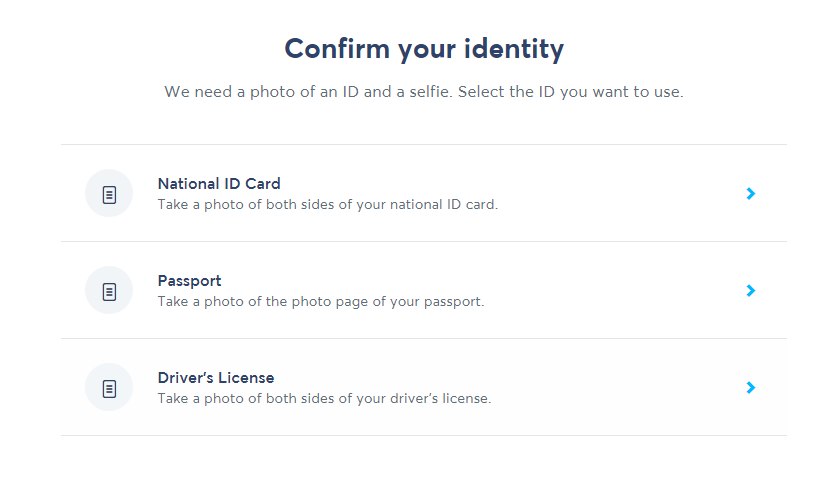
Task: Click the Driver's License document icon
Action: (109, 389)
